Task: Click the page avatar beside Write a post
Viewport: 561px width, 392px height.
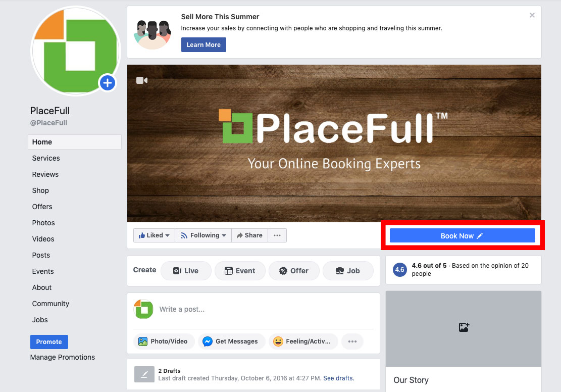Action: click(x=143, y=309)
